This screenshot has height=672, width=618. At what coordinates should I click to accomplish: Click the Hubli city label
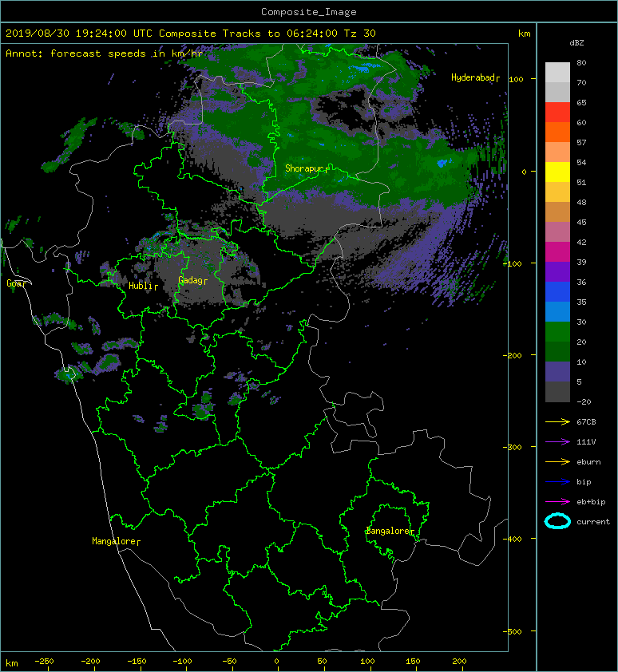tap(143, 286)
